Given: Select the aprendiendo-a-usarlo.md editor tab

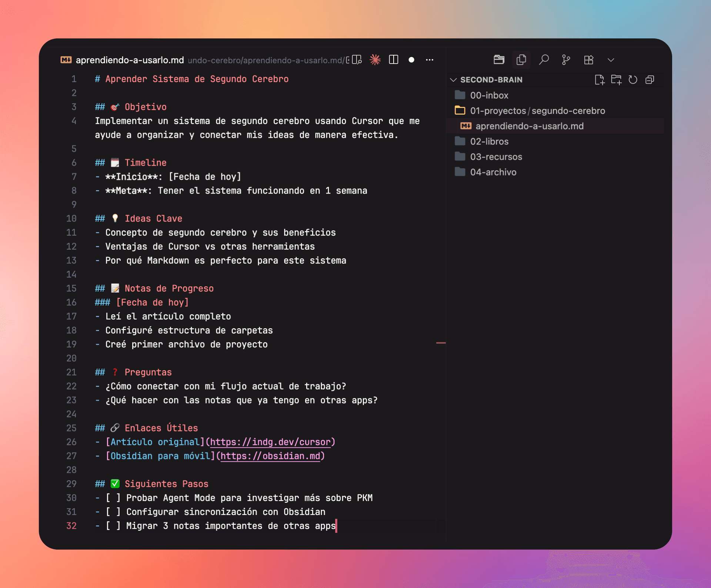Looking at the screenshot, I should pos(129,60).
